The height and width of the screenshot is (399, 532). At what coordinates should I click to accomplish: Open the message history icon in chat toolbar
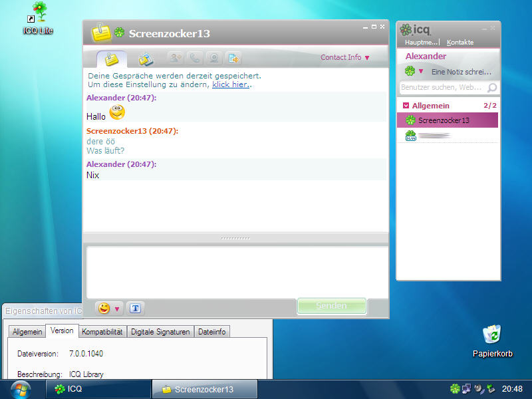point(146,59)
